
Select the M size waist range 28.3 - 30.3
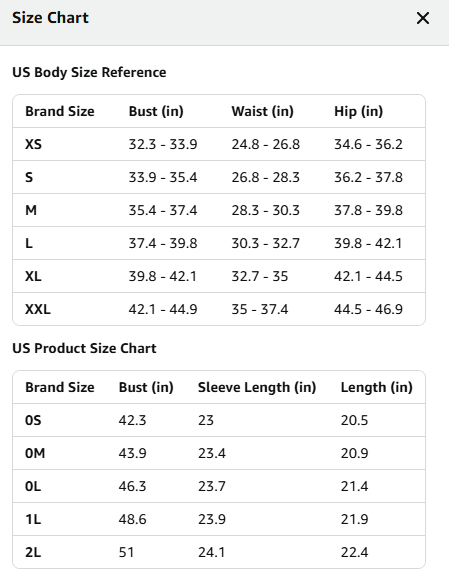pos(265,210)
